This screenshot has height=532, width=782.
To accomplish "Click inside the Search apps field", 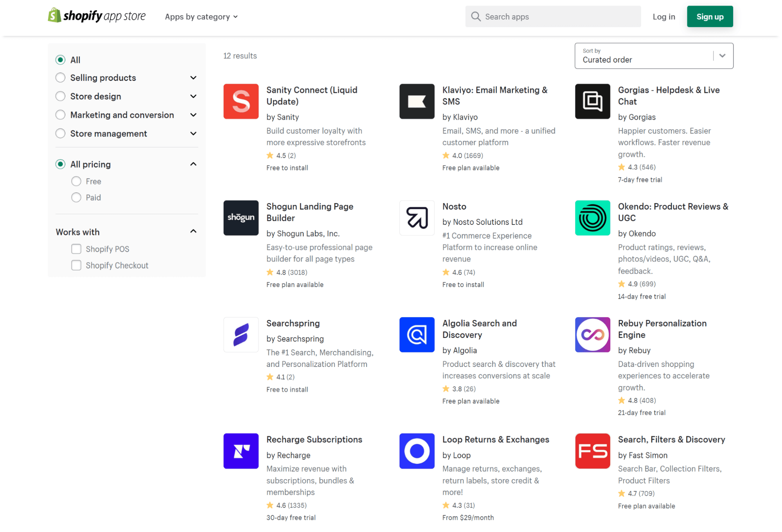I will tap(553, 16).
